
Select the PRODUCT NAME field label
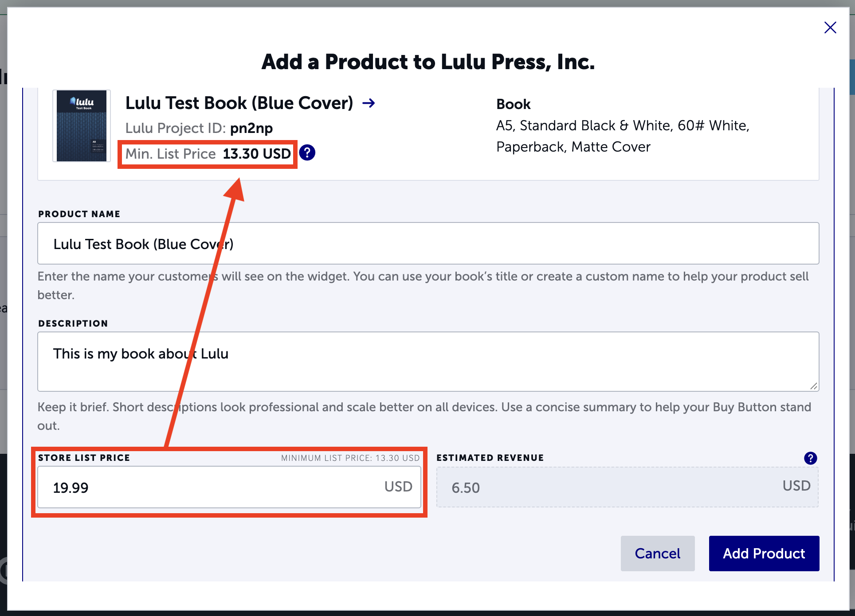coord(79,214)
